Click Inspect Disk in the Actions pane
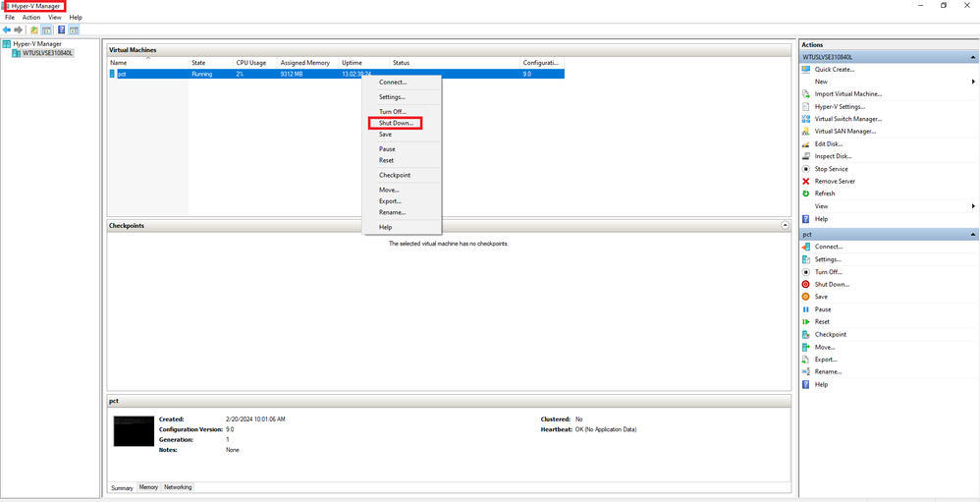The image size is (980, 502). 833,156
